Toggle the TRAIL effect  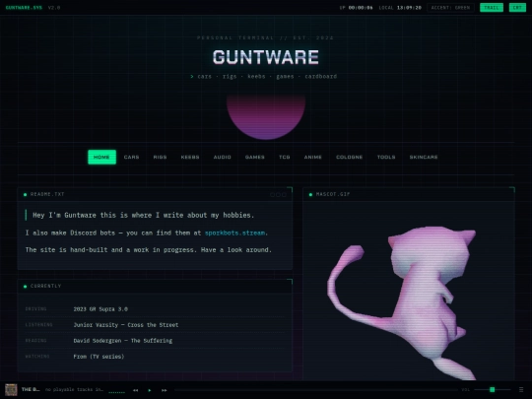492,8
